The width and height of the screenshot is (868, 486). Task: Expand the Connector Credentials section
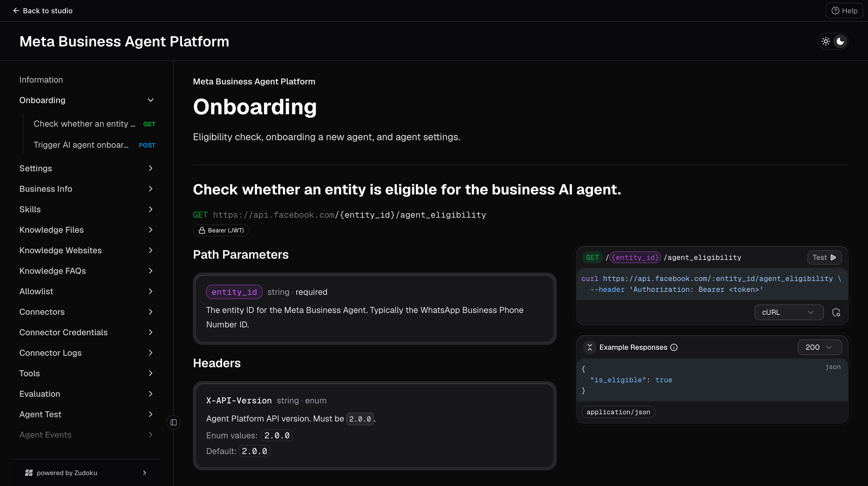(x=86, y=332)
